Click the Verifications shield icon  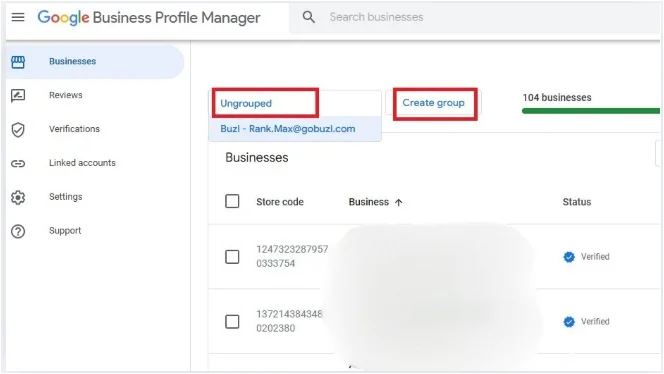coord(18,130)
